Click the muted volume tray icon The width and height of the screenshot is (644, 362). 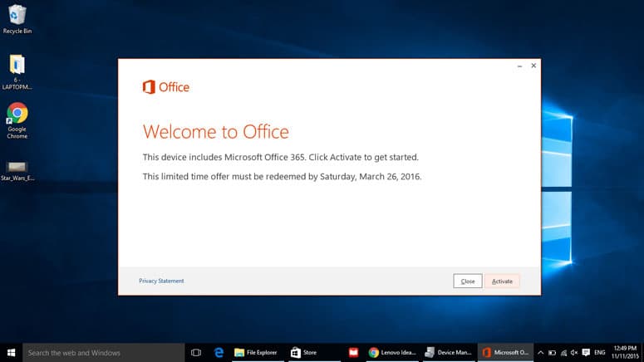(x=574, y=353)
